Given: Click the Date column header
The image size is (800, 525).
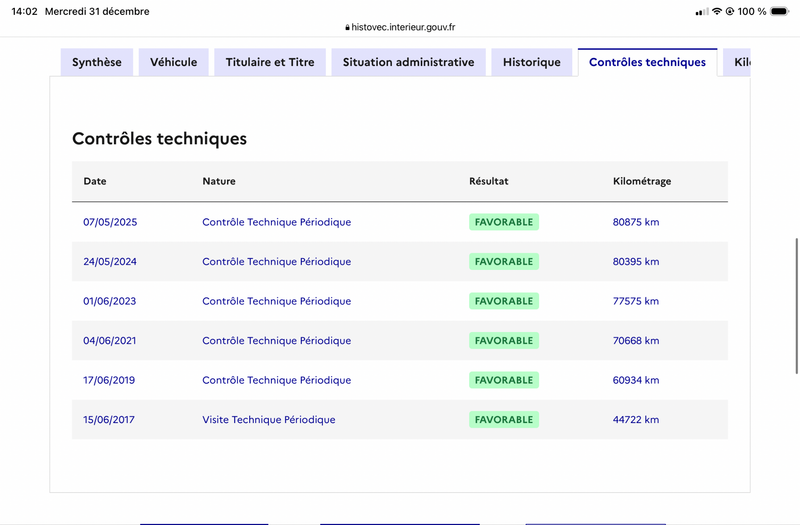Looking at the screenshot, I should pos(95,182).
